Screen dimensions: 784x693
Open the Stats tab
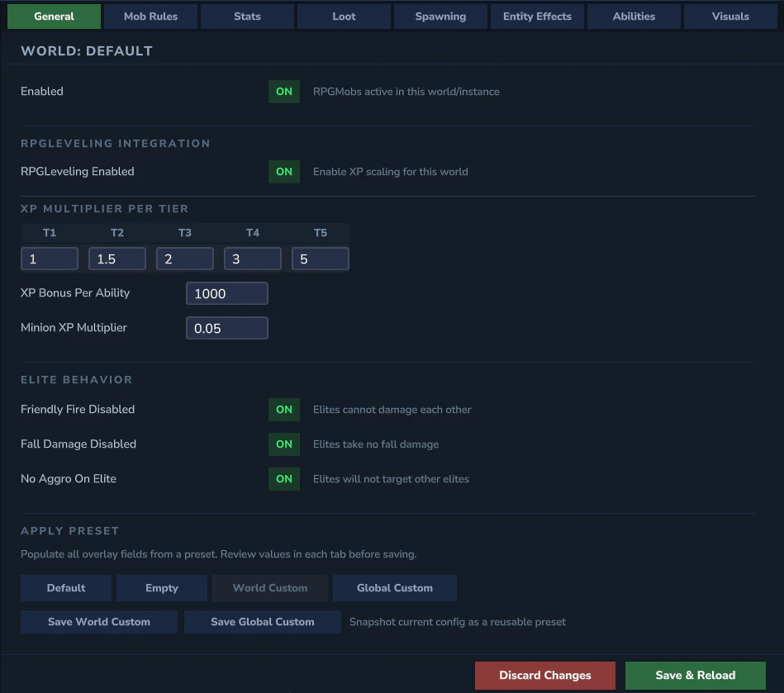point(247,17)
